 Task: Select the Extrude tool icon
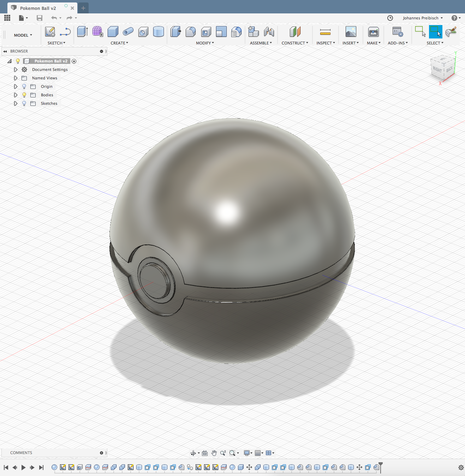coord(83,32)
